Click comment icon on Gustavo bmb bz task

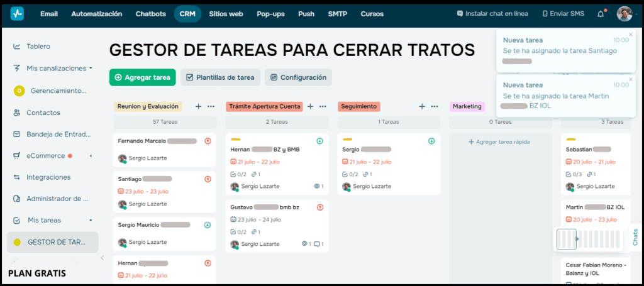(318, 244)
